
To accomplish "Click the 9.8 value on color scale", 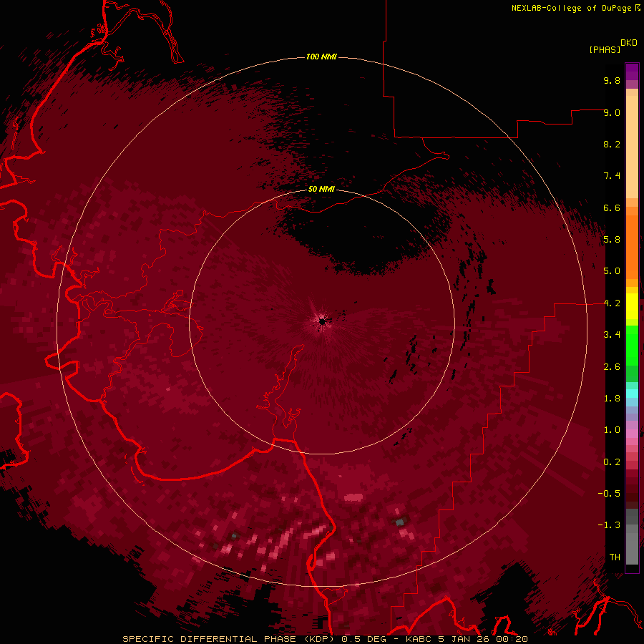I will (612, 80).
